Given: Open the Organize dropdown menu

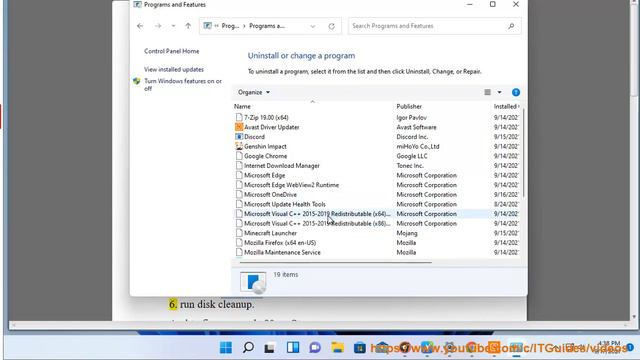Looking at the screenshot, I should (x=253, y=92).
